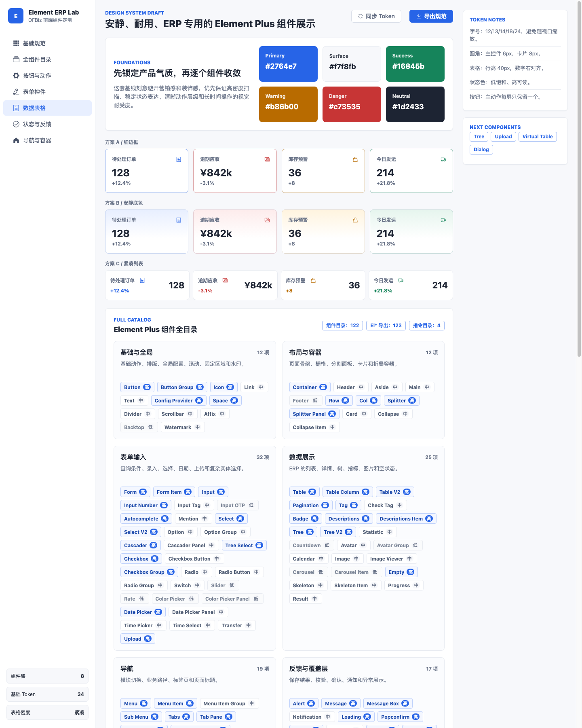Click the El* 导出: 123 badge
This screenshot has height=728, width=582.
pyautogui.click(x=386, y=326)
